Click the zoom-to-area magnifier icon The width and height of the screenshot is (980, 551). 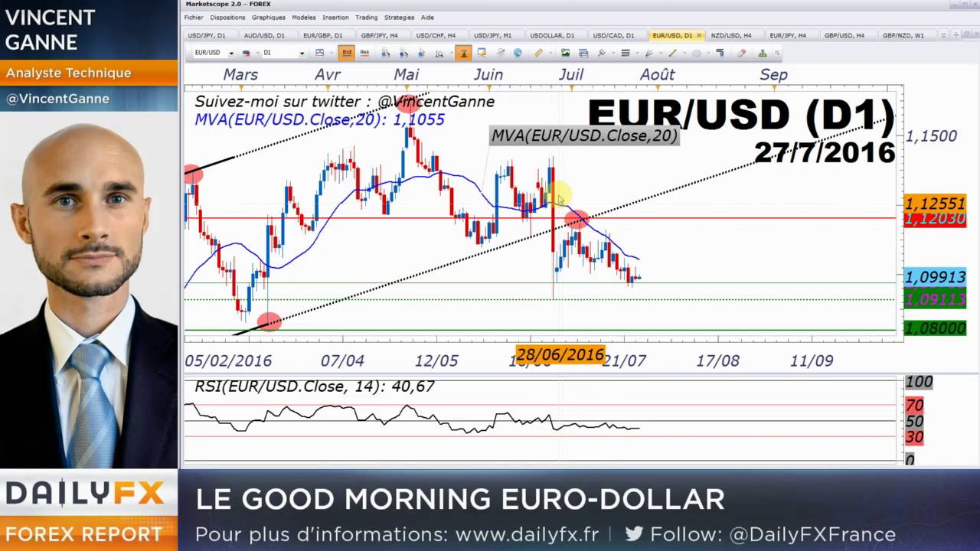439,53
